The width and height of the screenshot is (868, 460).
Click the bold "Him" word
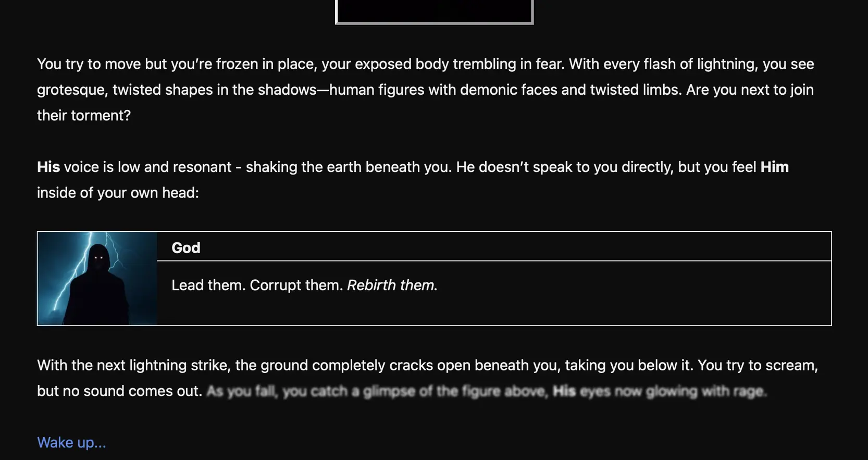click(774, 167)
